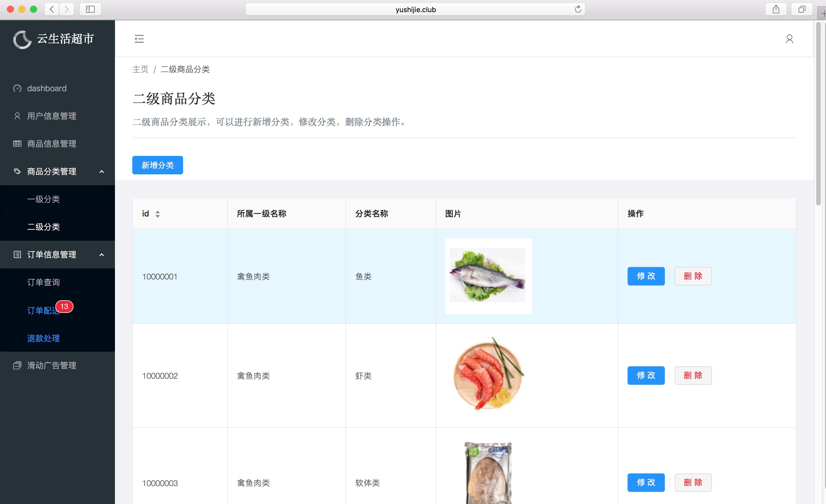
Task: Collapse the 商品分类管理 submenu chevron
Action: [102, 171]
